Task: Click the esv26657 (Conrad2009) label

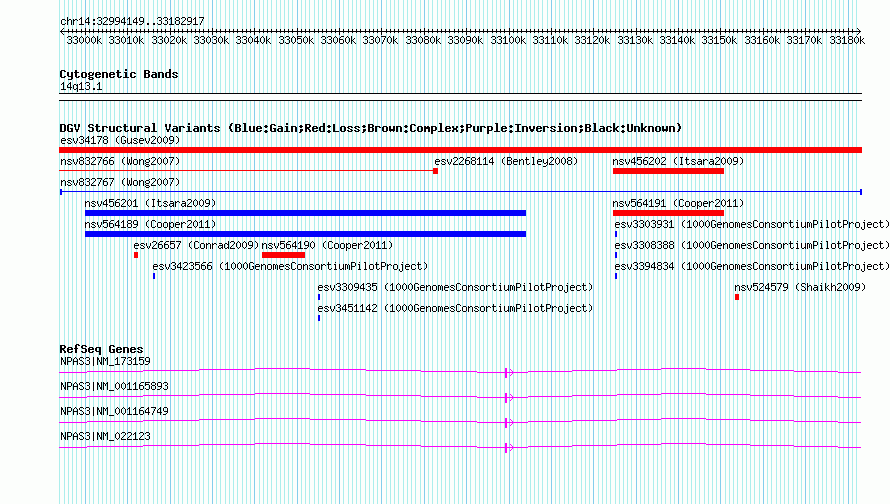Action: point(196,245)
